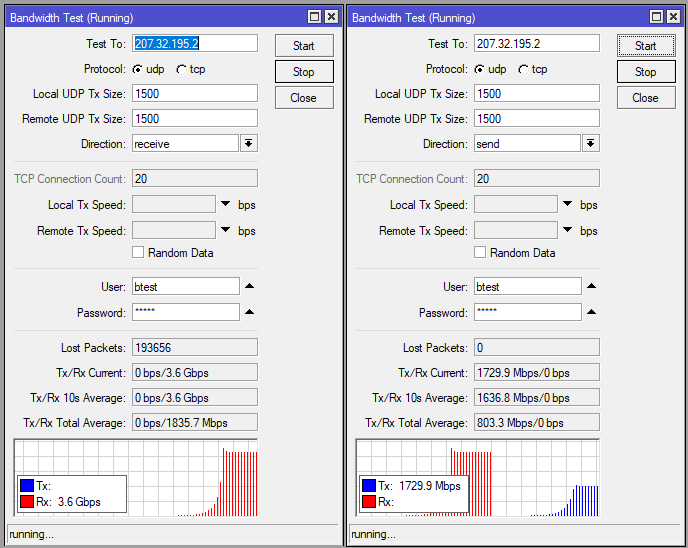Click the TCP Connection Count field in the left window
The image size is (688, 548).
tap(195, 179)
